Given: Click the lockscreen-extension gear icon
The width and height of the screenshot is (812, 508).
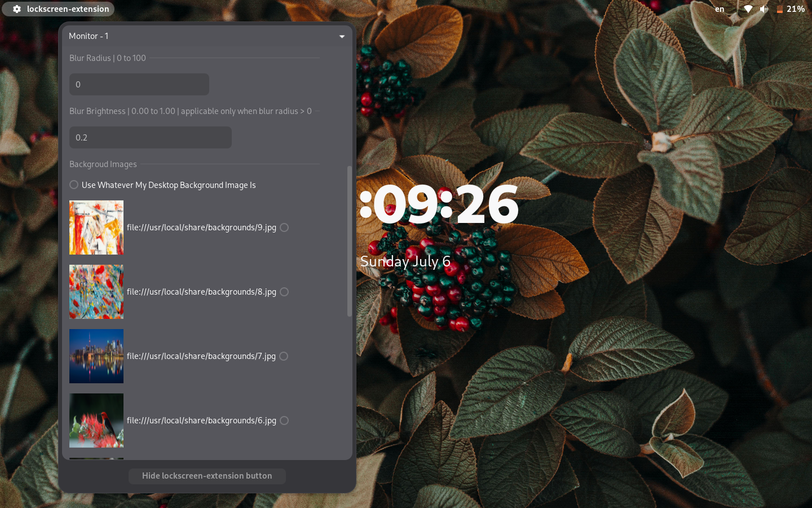Looking at the screenshot, I should click(x=17, y=9).
